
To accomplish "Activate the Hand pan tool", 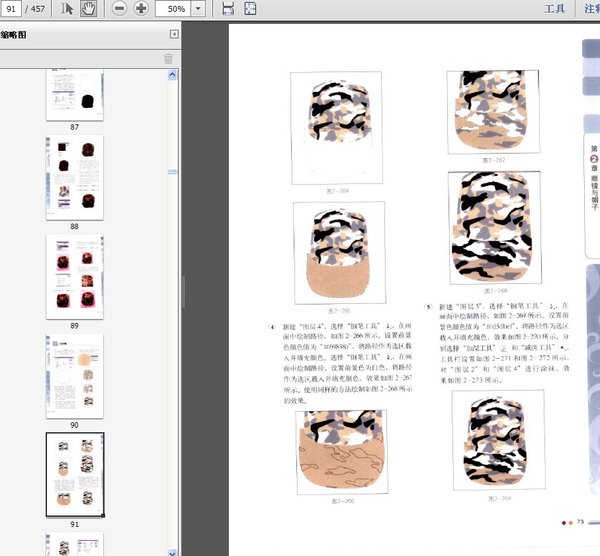I will (x=88, y=9).
